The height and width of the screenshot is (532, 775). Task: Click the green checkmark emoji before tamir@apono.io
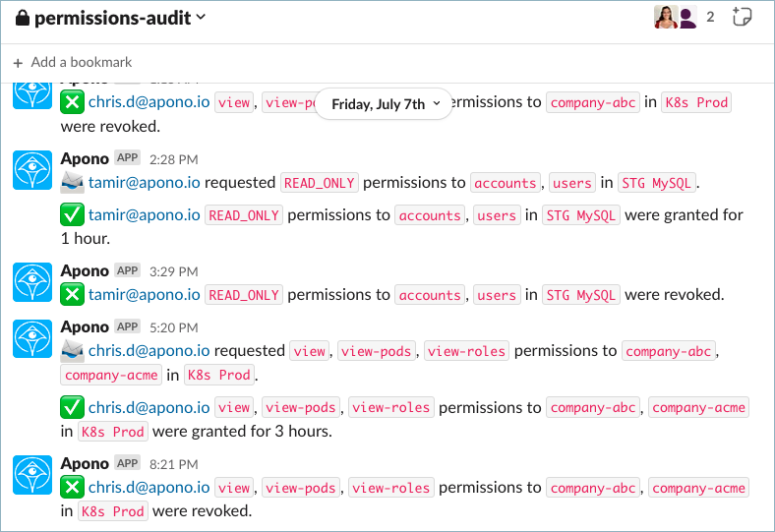point(72,214)
